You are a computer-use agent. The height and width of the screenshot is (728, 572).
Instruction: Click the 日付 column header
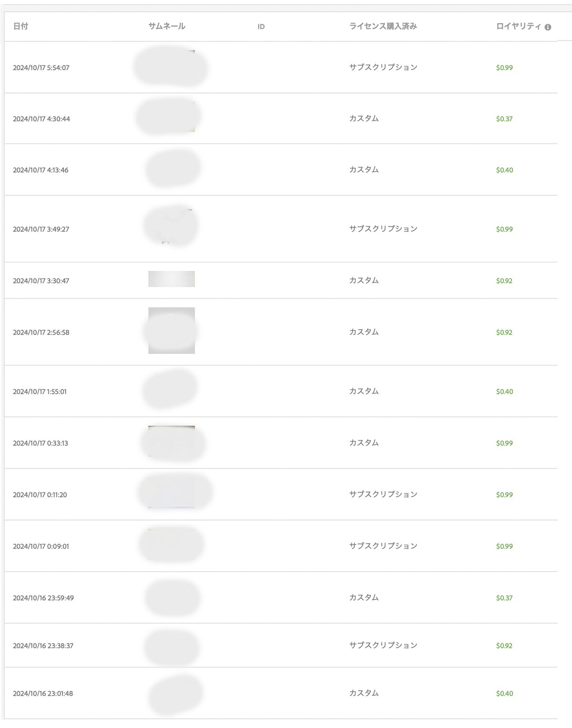(20, 26)
